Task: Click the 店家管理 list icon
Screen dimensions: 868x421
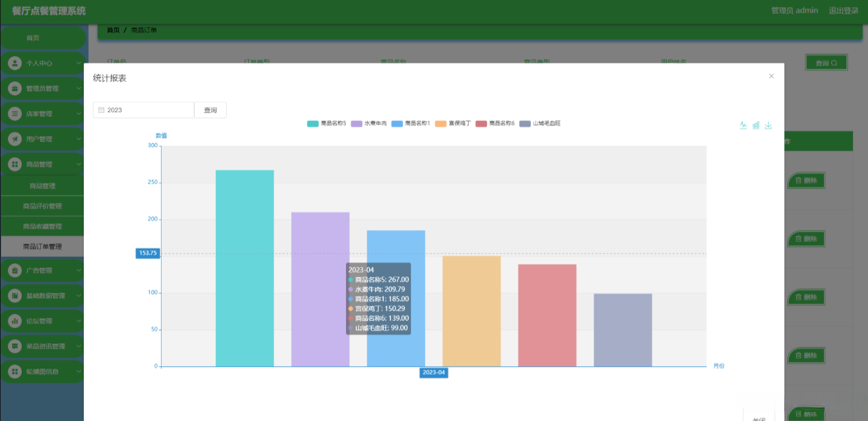Action: coord(15,113)
